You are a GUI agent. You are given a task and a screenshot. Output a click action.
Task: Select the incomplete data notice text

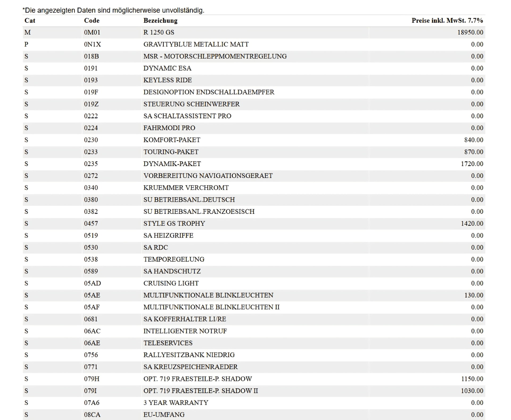[x=113, y=10]
